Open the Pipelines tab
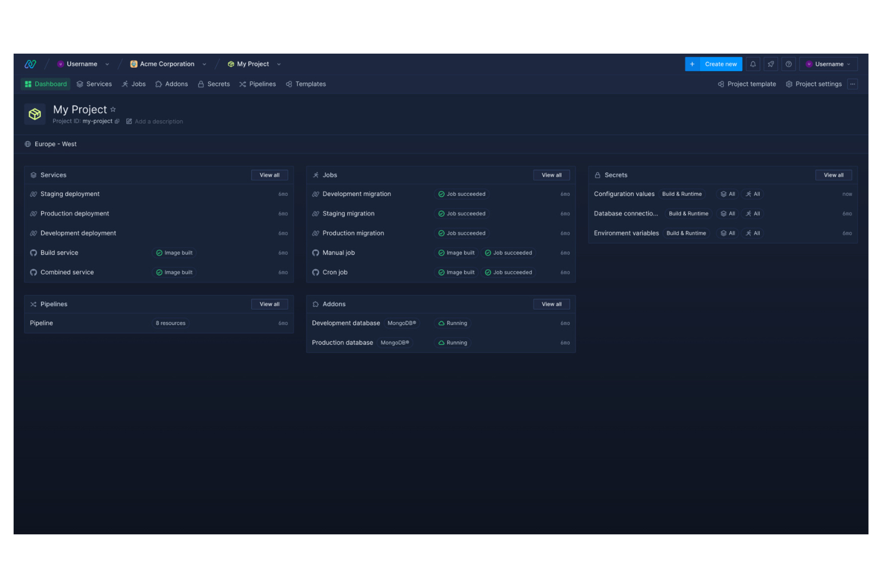Screen dimensions: 882x588 (x=257, y=84)
